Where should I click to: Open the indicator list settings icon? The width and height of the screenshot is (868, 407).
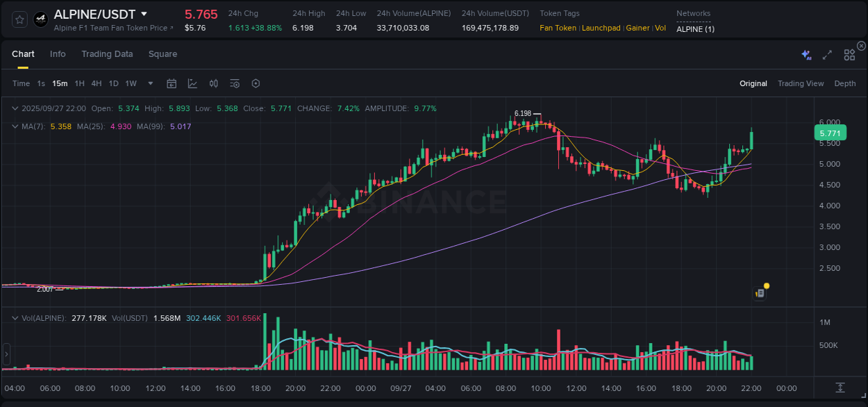(235, 83)
